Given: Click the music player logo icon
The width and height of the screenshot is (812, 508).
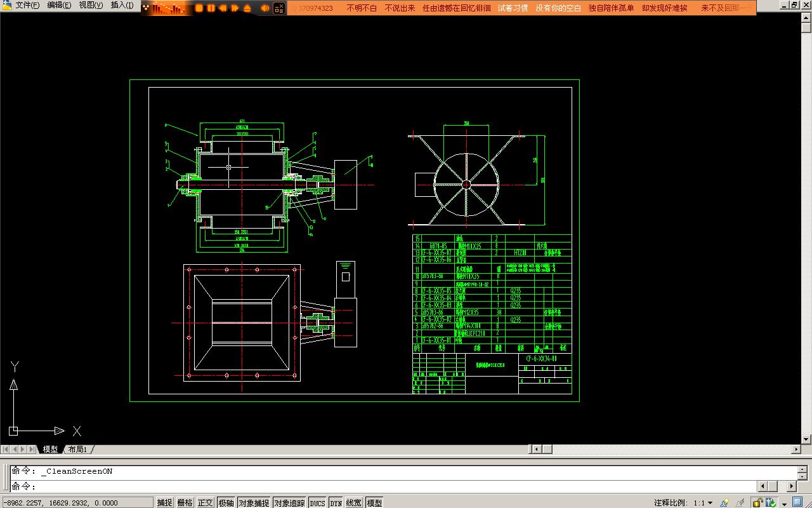Looking at the screenshot, I should pos(146,8).
